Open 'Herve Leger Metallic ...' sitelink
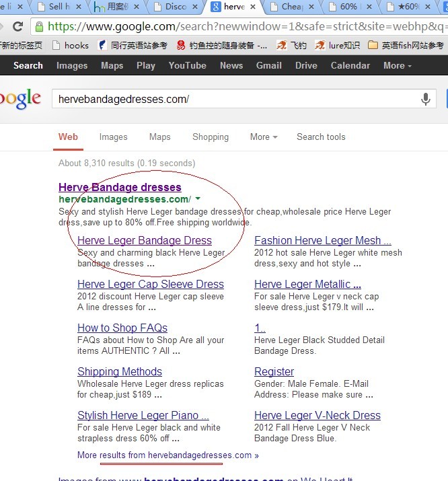448x481 pixels. [x=307, y=284]
